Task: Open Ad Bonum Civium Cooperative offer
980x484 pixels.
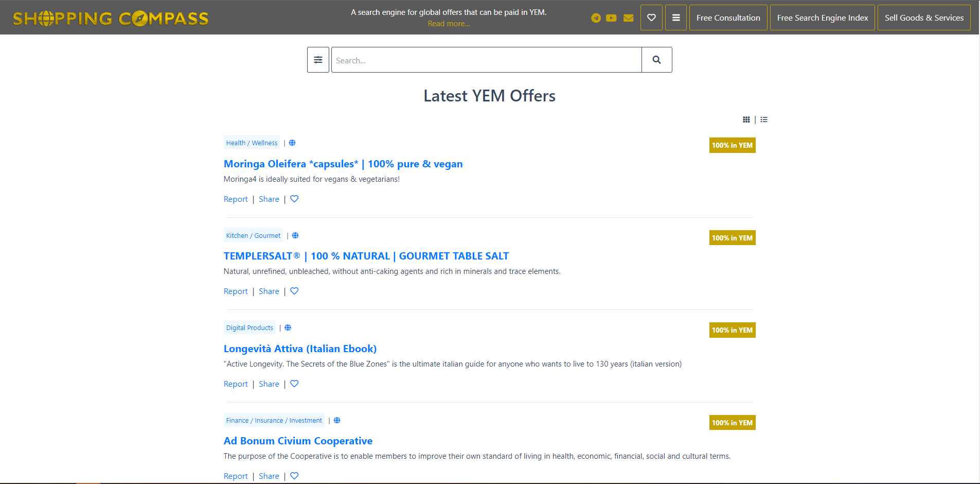Action: (298, 441)
